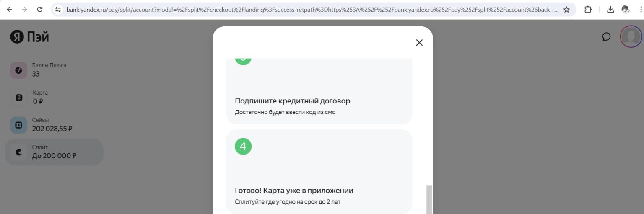
Task: Open browser extensions puzzle icon
Action: coord(588,9)
